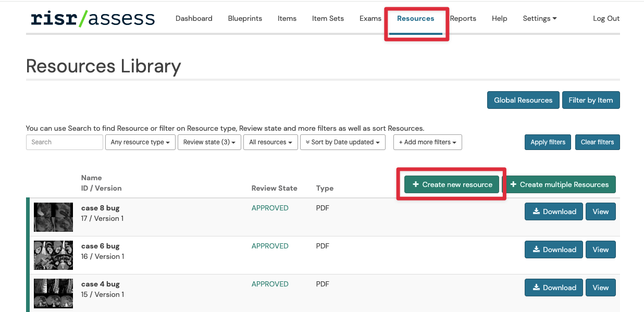Open the Add more filters dropdown
This screenshot has width=644, height=312.
point(427,142)
